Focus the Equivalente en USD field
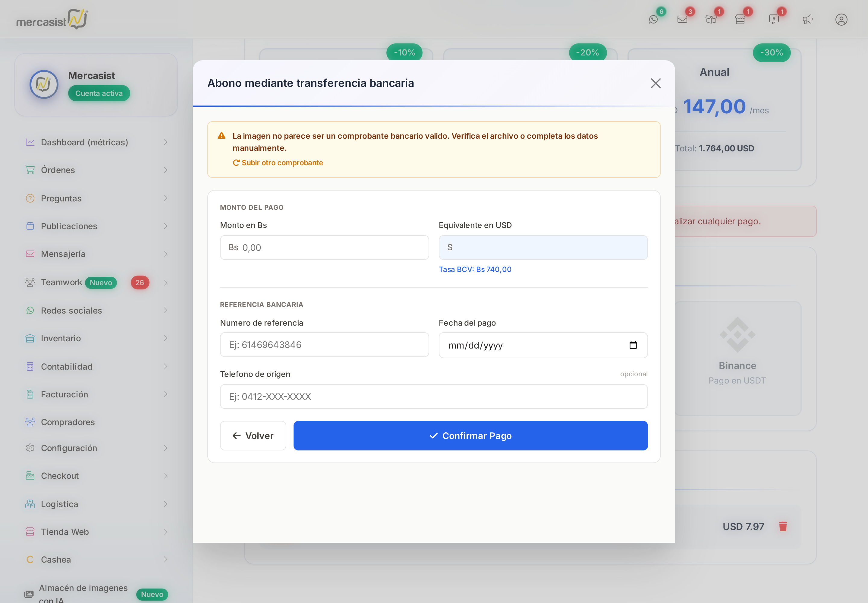Screen dimensions: 868x603 click(543, 248)
